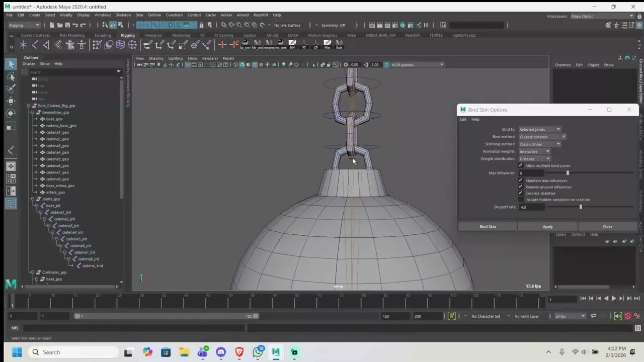644x362 pixels.
Task: Collapse the Bola_Cadena_Rig_grp node
Action: click(x=29, y=106)
